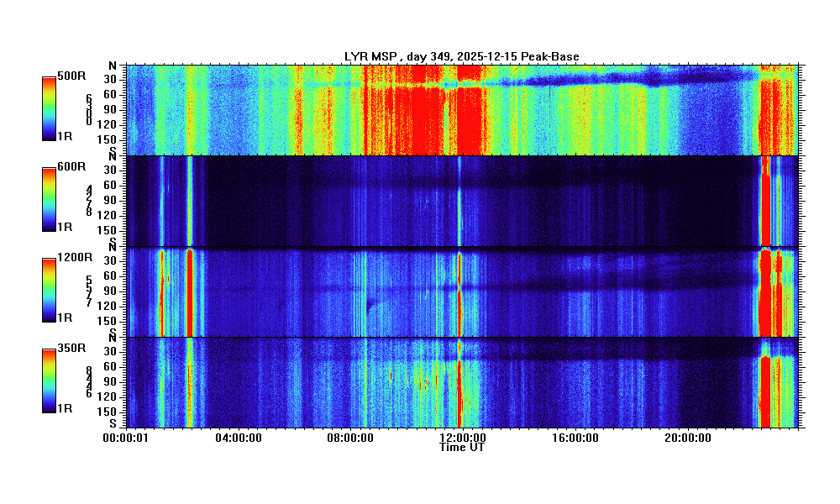Click the plot title LYR MSP day 349
The image size is (840, 504).
click(463, 56)
